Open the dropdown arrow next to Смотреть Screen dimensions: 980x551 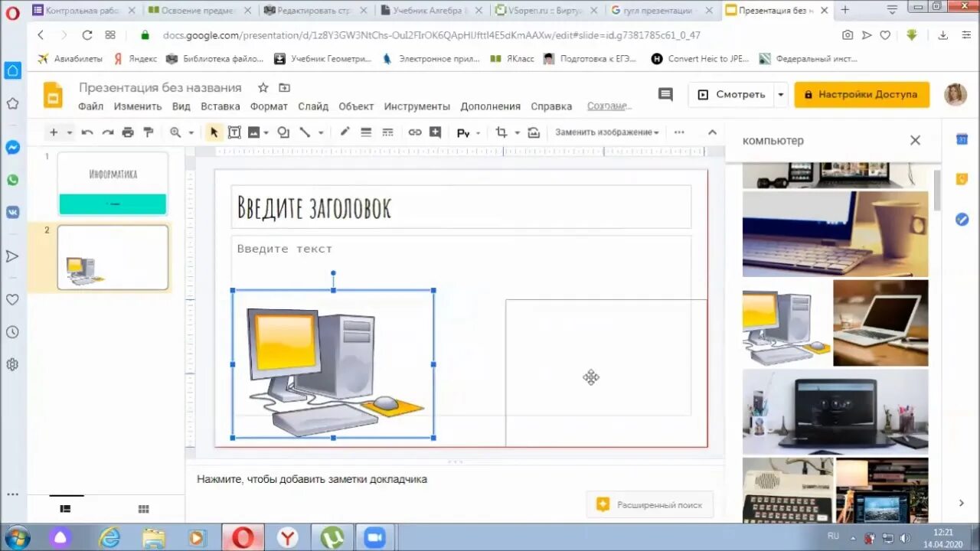(780, 95)
